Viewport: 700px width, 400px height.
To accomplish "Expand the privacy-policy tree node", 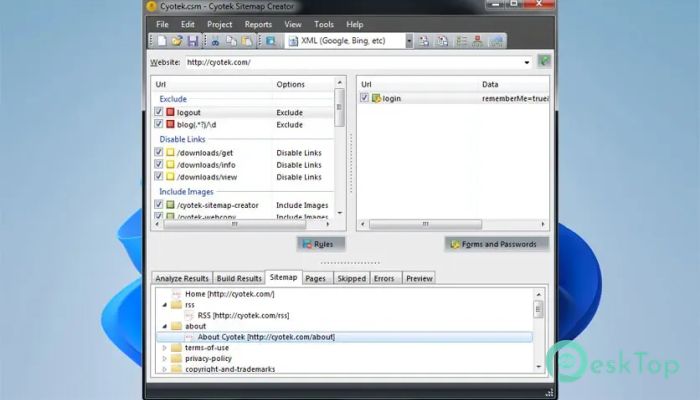I will click(x=165, y=358).
